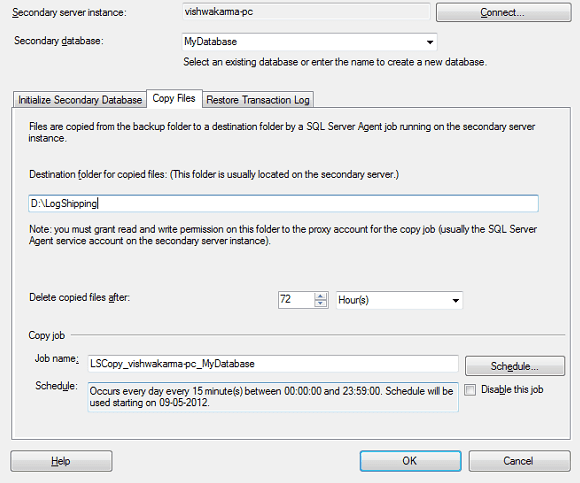This screenshot has width=580, height=483.
Task: Click the Secondary server instance field
Action: 306,12
